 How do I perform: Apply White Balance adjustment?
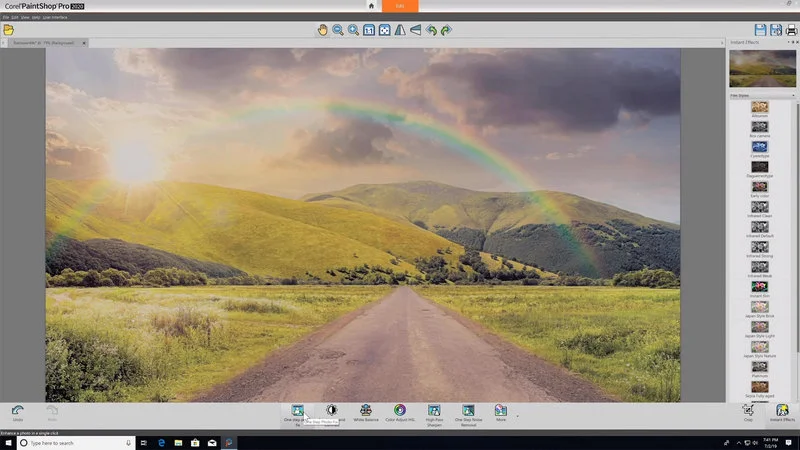[367, 411]
